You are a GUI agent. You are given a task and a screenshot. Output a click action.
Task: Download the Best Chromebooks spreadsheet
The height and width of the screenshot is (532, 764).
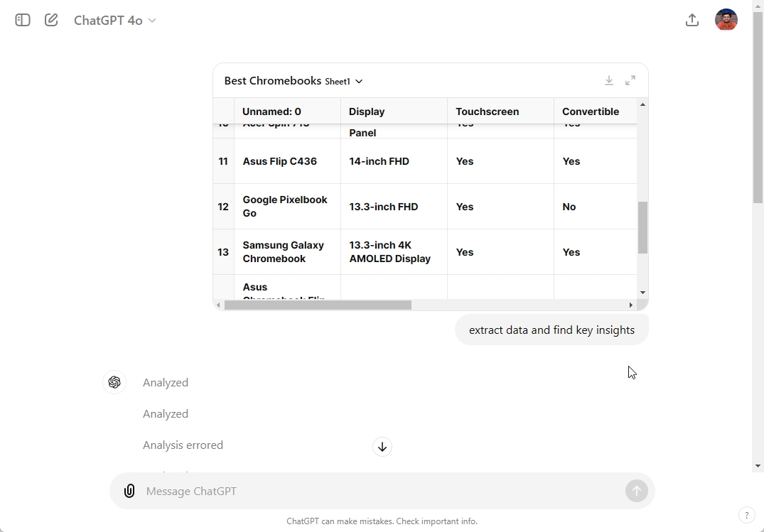pos(609,81)
